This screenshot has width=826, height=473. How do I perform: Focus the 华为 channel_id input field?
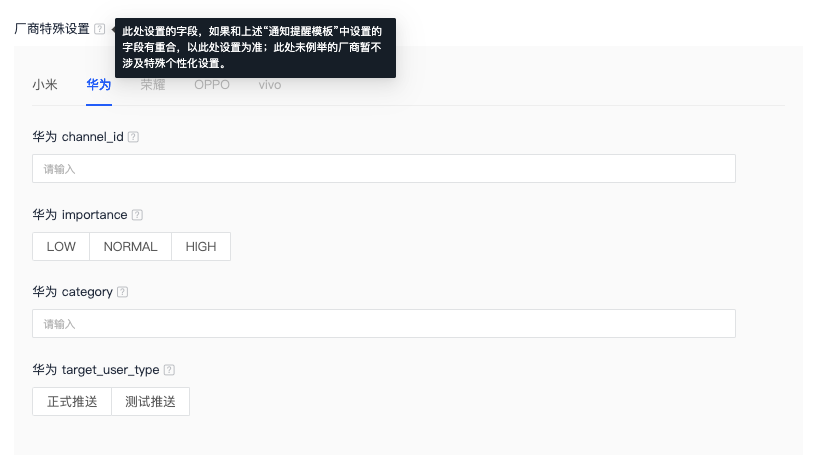(384, 169)
